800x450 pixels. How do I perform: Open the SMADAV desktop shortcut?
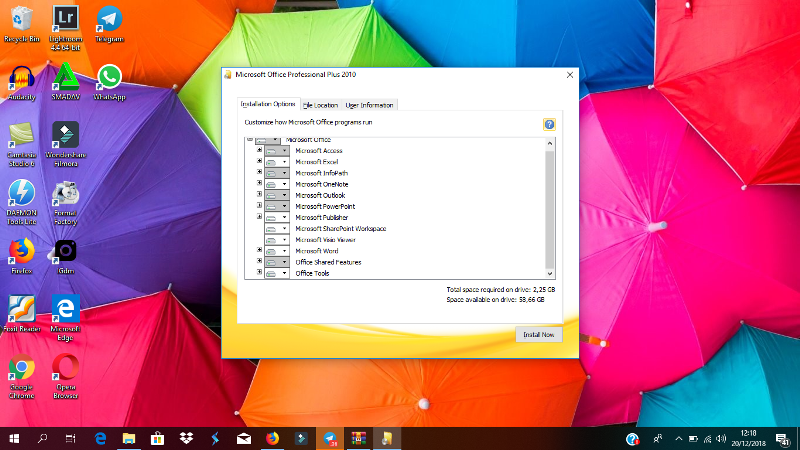coord(65,82)
